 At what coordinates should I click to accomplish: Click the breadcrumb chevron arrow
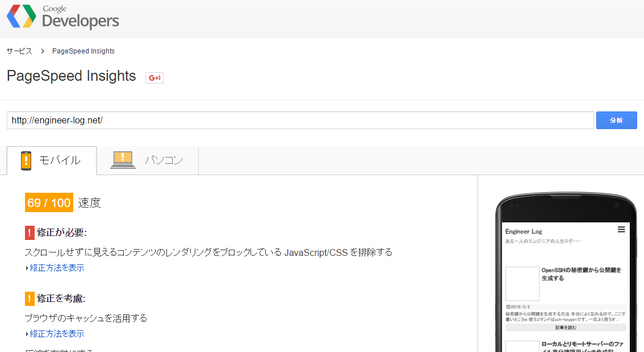pos(42,51)
